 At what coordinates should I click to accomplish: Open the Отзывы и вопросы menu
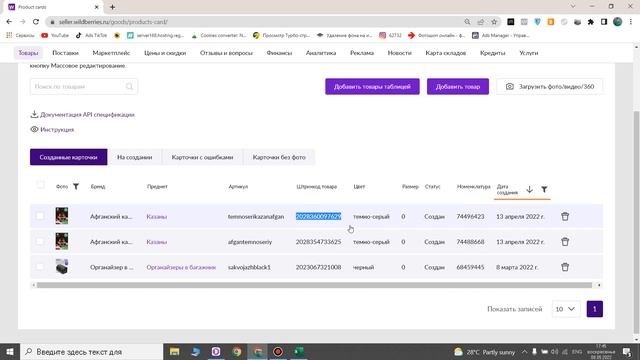(226, 53)
